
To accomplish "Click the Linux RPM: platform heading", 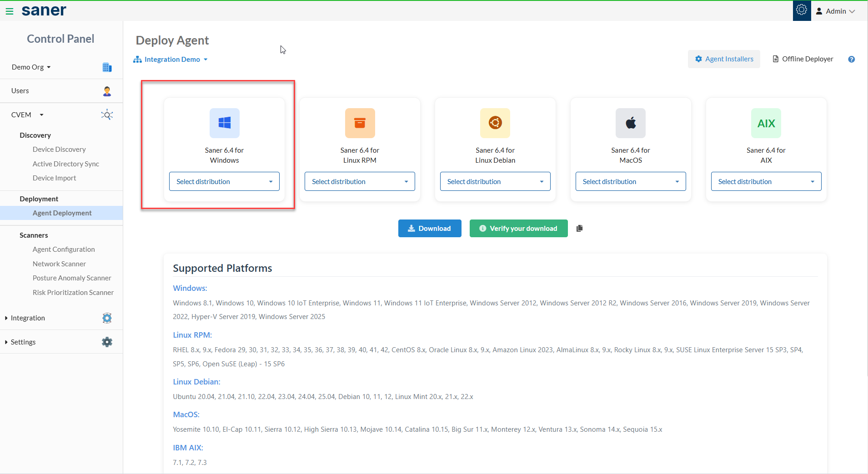I will pyautogui.click(x=192, y=335).
